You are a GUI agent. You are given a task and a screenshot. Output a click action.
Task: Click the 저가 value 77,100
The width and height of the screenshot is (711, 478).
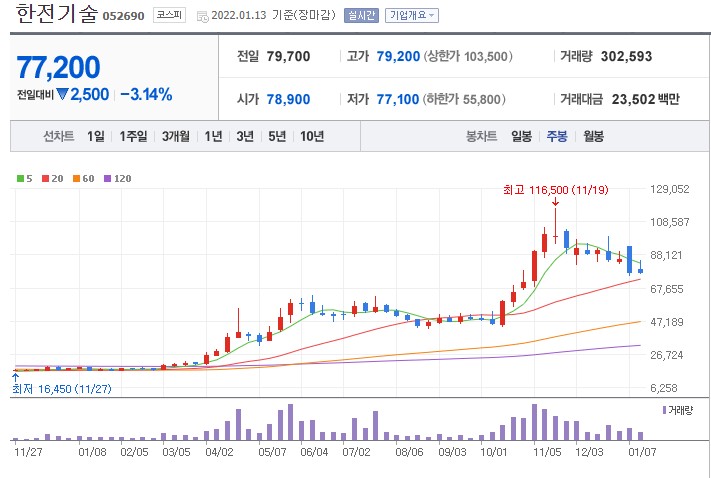(x=398, y=99)
